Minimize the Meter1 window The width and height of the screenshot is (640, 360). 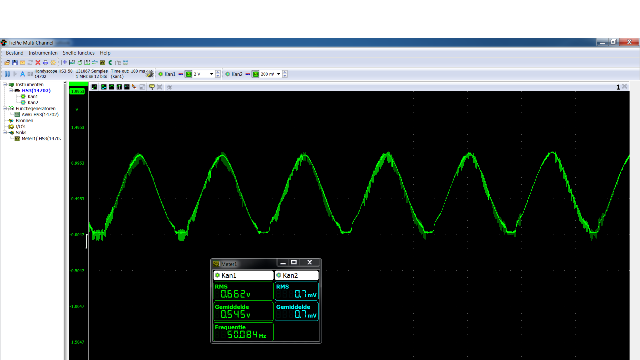point(283,263)
